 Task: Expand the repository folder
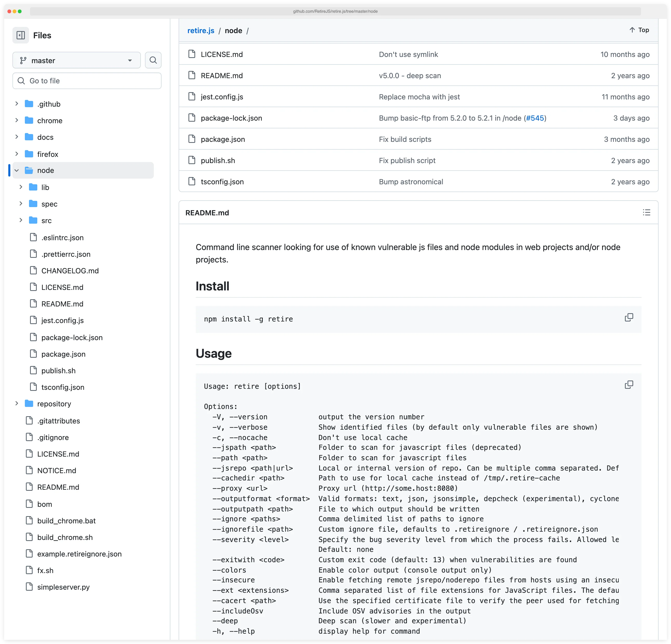[16, 404]
